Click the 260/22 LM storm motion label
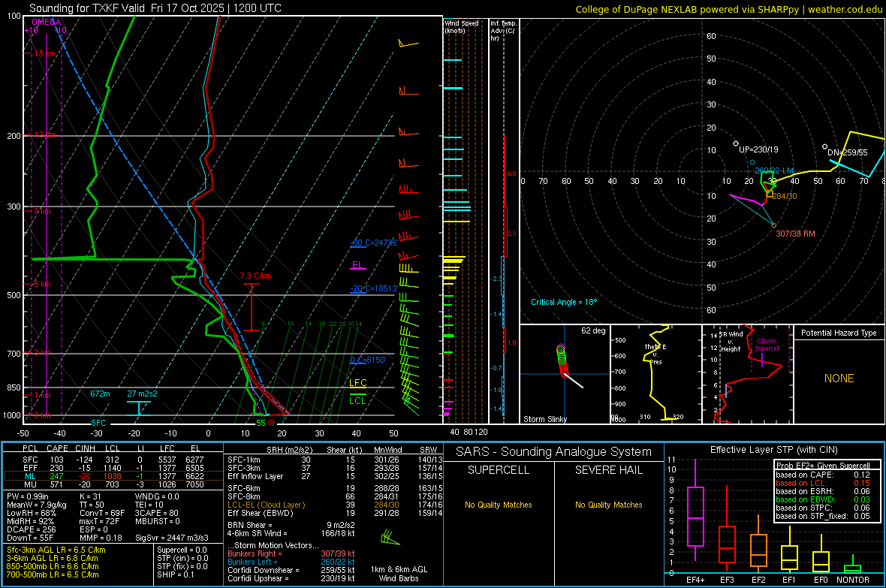 (774, 170)
